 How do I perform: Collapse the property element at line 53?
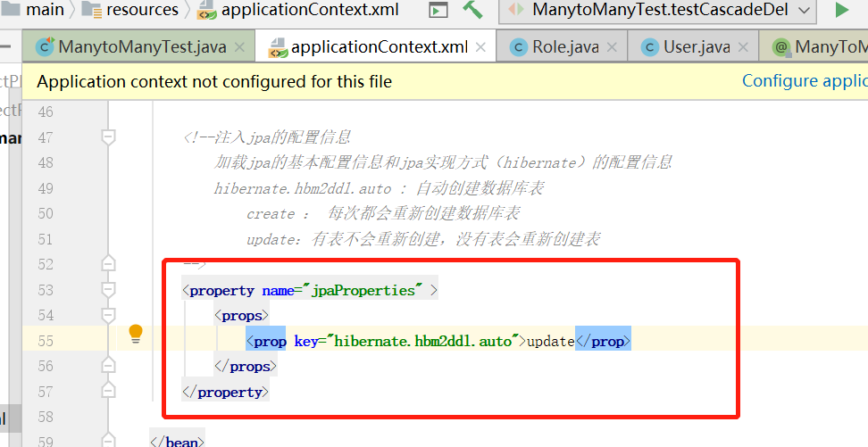click(109, 289)
